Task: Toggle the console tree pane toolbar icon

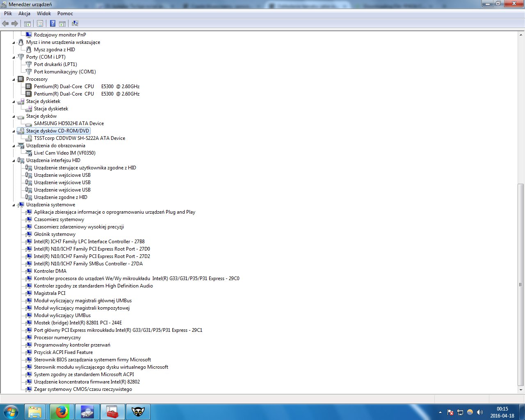Action: tap(27, 24)
